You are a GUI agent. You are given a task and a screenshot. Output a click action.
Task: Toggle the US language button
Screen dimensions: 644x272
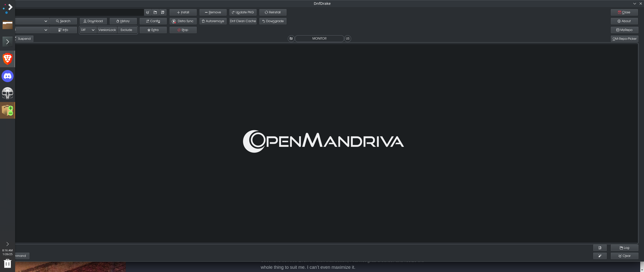pos(347,39)
